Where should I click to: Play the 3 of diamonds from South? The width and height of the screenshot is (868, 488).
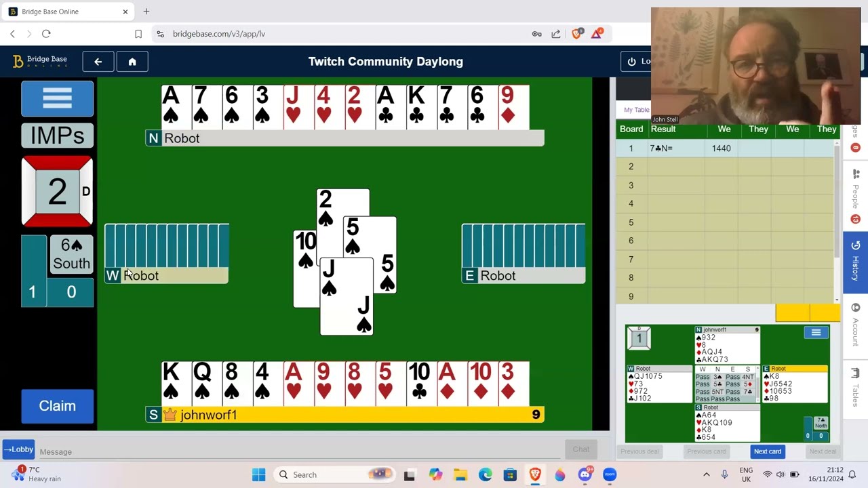[x=514, y=384]
